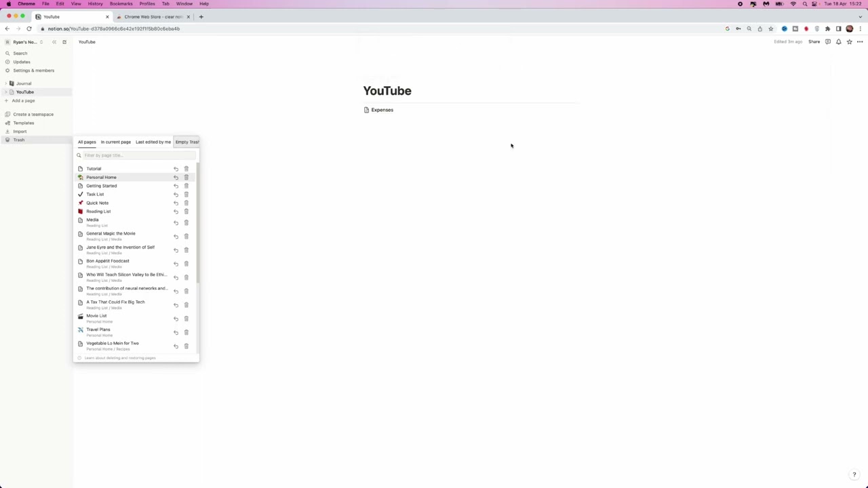Bookmark this tab in the address bar
This screenshot has height=488, width=868.
click(770, 28)
